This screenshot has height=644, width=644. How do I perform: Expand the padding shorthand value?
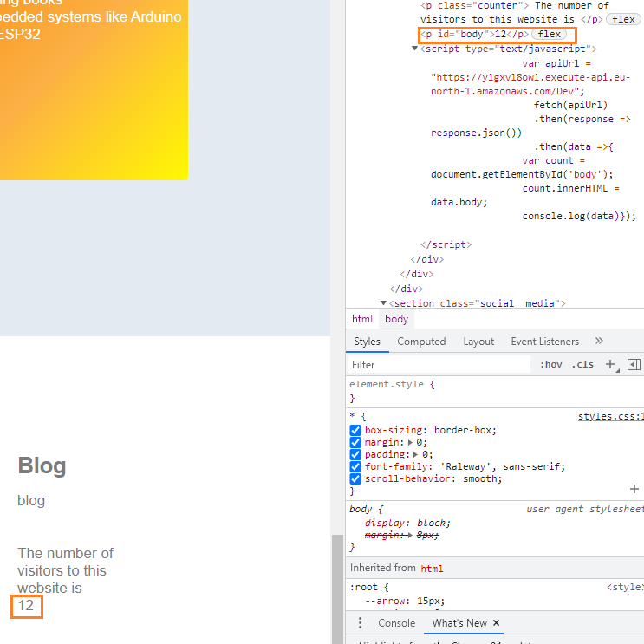(416, 455)
